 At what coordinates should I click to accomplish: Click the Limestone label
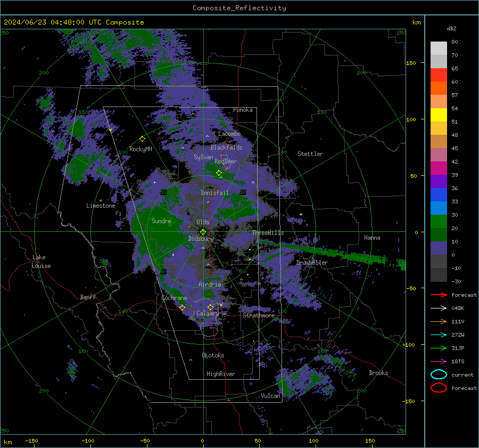pyautogui.click(x=101, y=206)
